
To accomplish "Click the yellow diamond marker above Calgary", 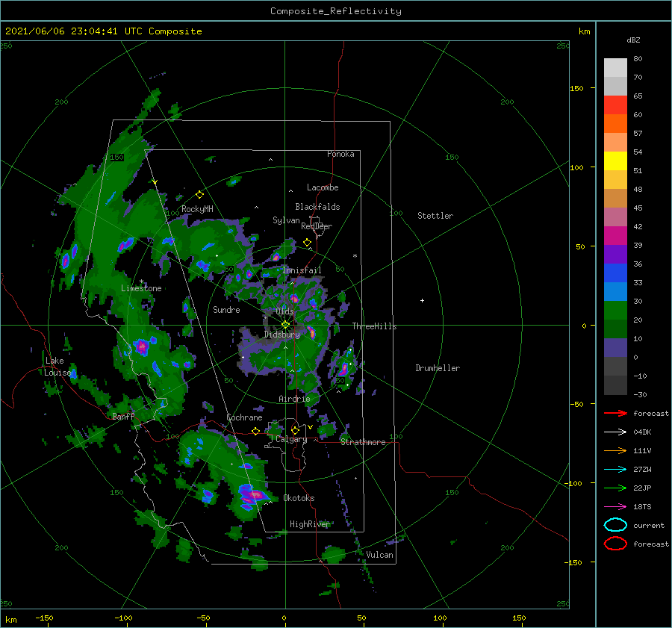I will (295, 430).
